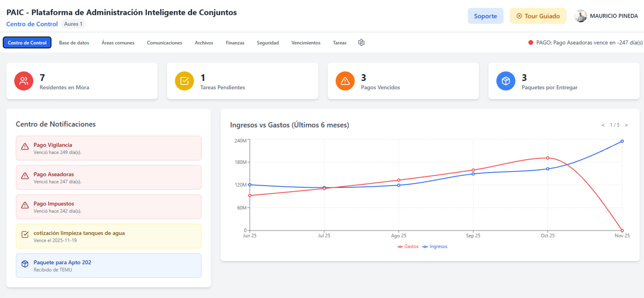Open the Finanzas tab

click(x=235, y=43)
